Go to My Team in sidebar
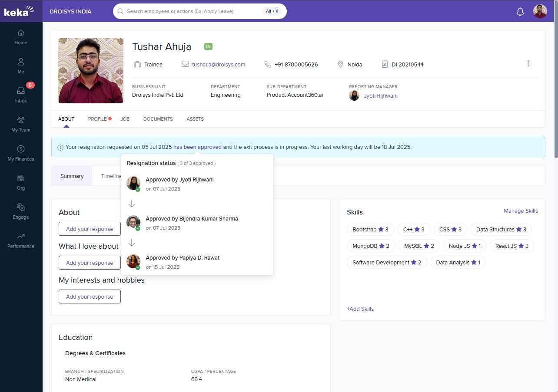This screenshot has height=392, width=558. pyautogui.click(x=21, y=124)
